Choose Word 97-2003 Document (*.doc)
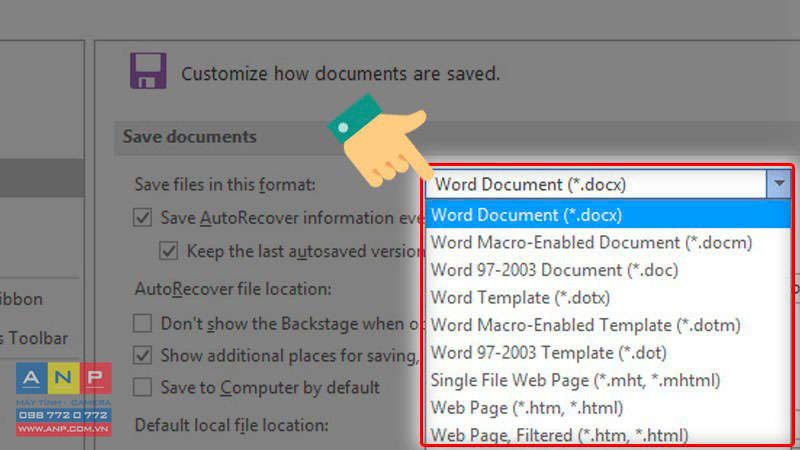The image size is (800, 450). (608, 270)
